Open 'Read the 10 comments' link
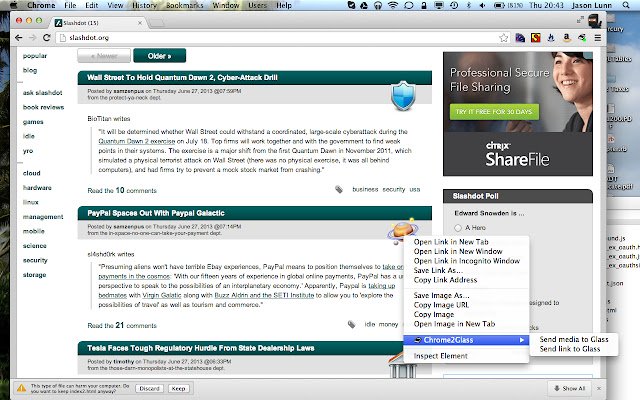The image size is (640, 400). coord(122,190)
